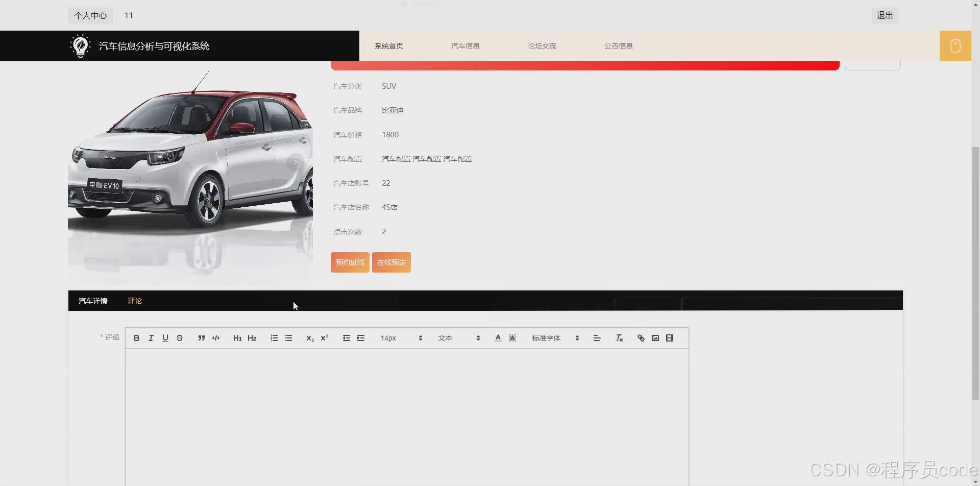Click 退出 to log out
980x486 pixels.
pos(885,15)
